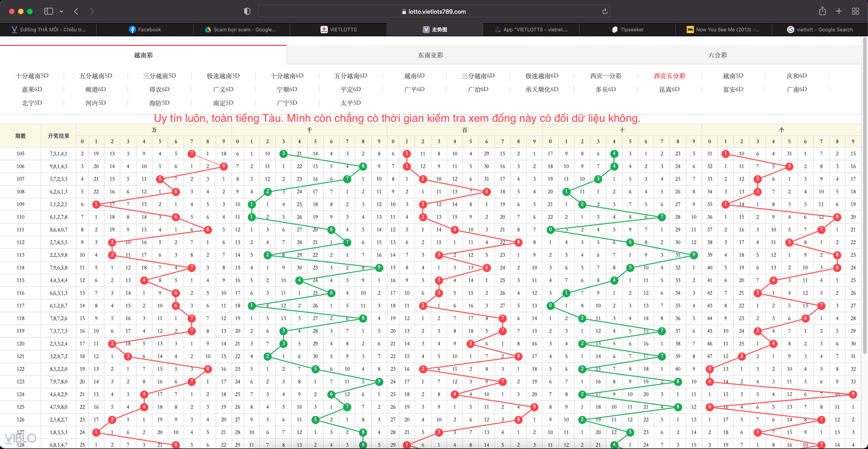The width and height of the screenshot is (868, 449).
Task: Open 西贡五分彩 lottery link
Action: click(x=669, y=76)
